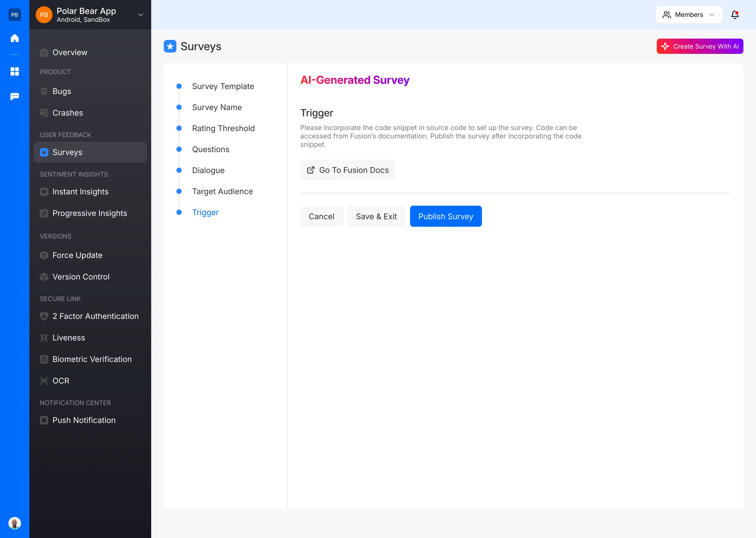The width and height of the screenshot is (756, 538).
Task: Click the Biometric Verification fingerprint icon
Action: tap(44, 359)
